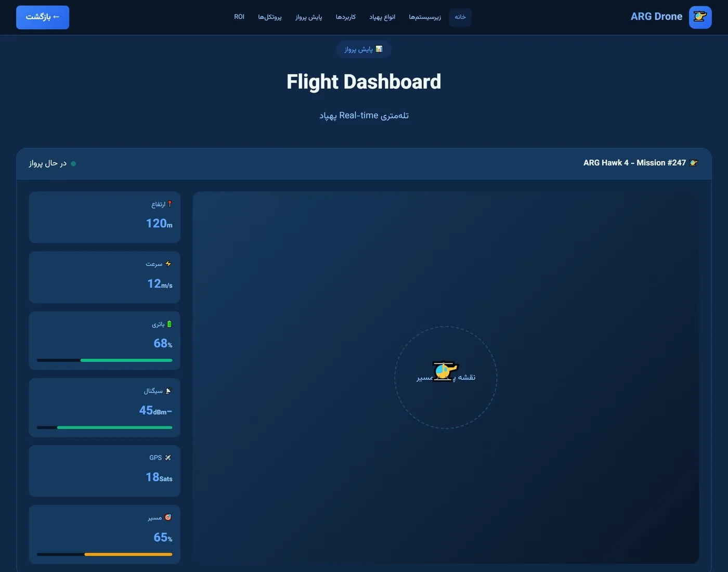Image resolution: width=728 pixels, height=572 pixels.
Task: Click the signal antenna icon beside سیگنال
Action: click(x=168, y=391)
